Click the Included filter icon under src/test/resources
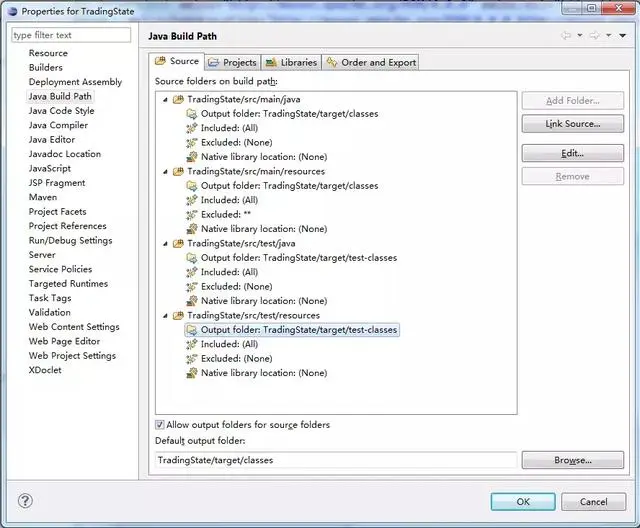Image resolution: width=640 pixels, height=528 pixels. pos(192,344)
